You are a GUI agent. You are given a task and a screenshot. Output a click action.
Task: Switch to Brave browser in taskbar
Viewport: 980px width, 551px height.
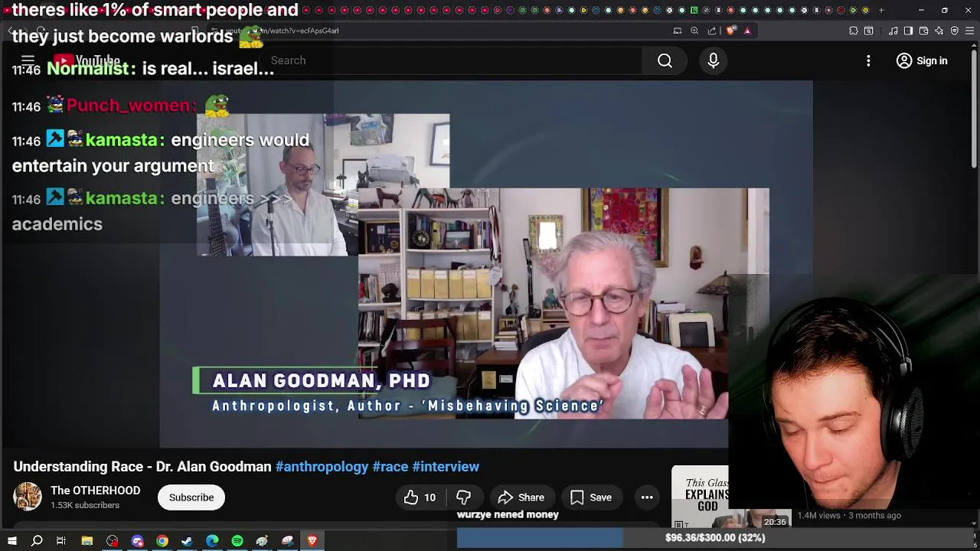(312, 541)
